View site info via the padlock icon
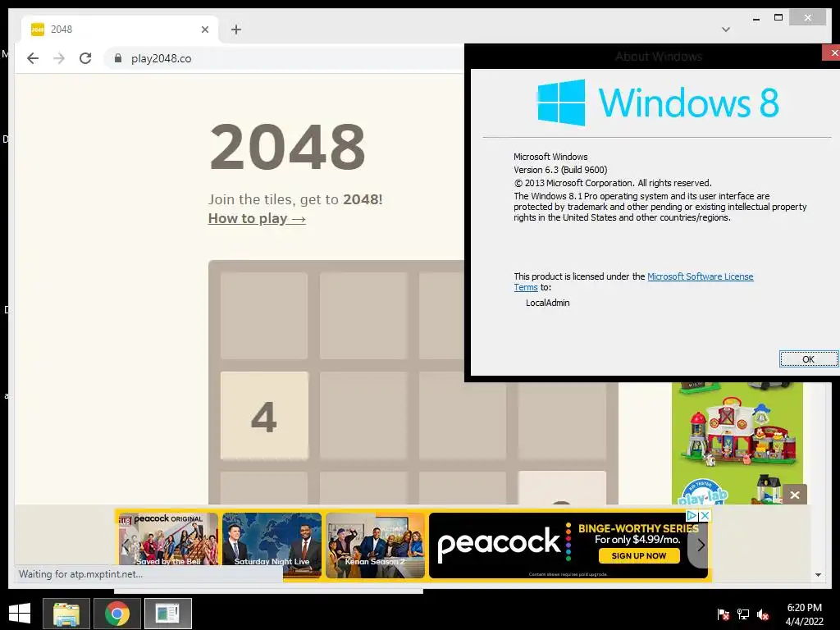Screen dimensions: 840x630 118,58
